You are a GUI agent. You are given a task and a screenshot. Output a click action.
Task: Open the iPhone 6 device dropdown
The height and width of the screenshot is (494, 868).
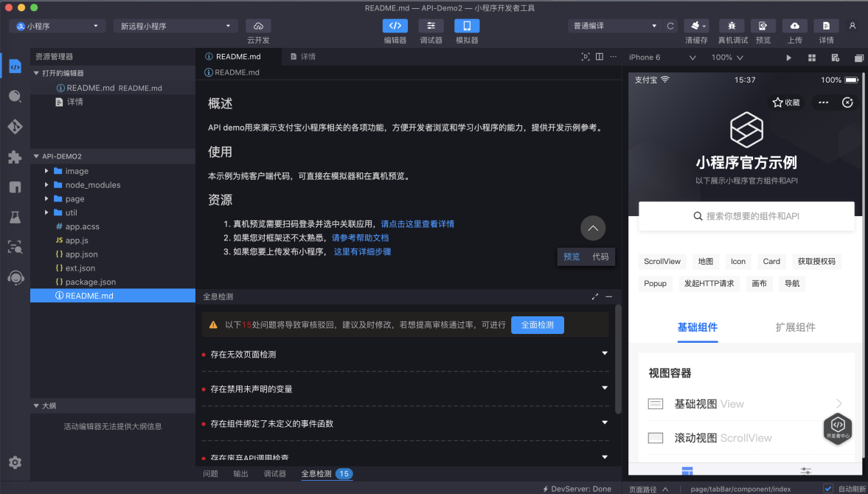pos(662,58)
